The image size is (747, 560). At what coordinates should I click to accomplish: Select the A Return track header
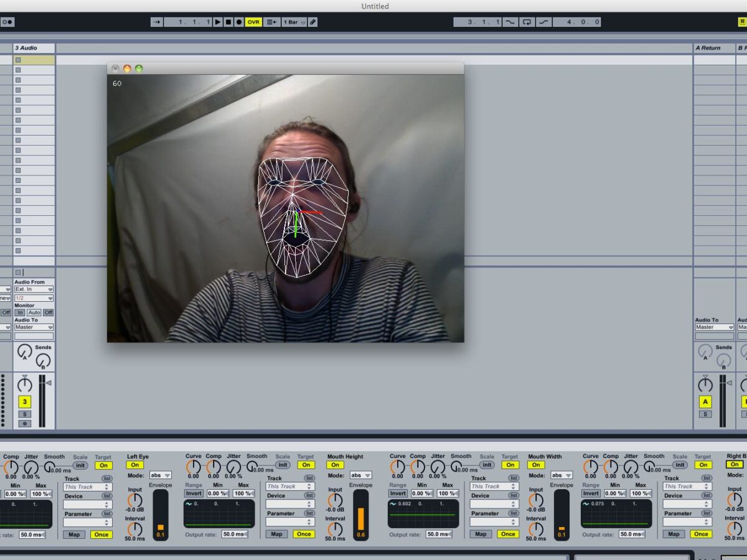pyautogui.click(x=713, y=48)
